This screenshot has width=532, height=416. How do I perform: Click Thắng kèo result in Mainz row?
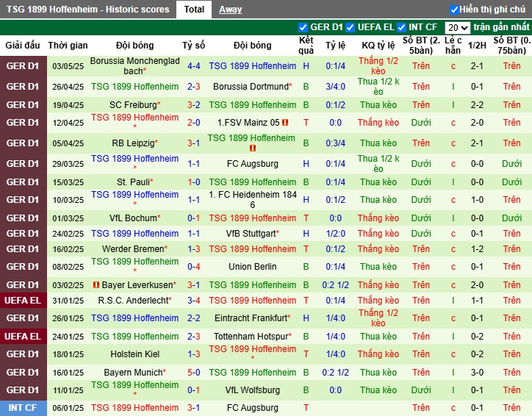(378, 123)
